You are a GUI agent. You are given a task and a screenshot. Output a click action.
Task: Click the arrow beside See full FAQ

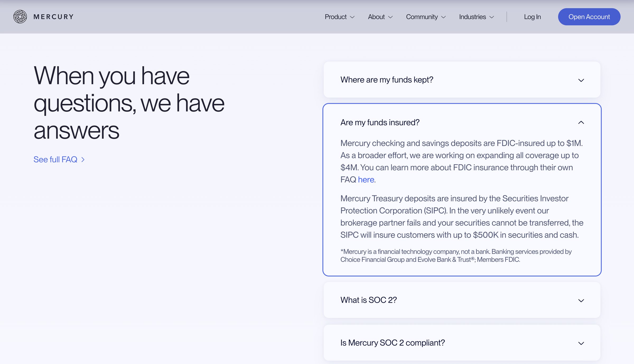(83, 159)
